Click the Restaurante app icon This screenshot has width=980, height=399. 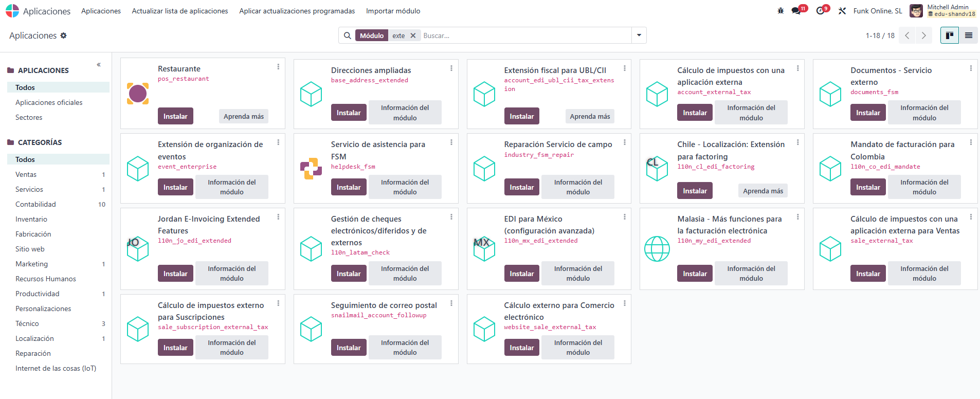[138, 94]
